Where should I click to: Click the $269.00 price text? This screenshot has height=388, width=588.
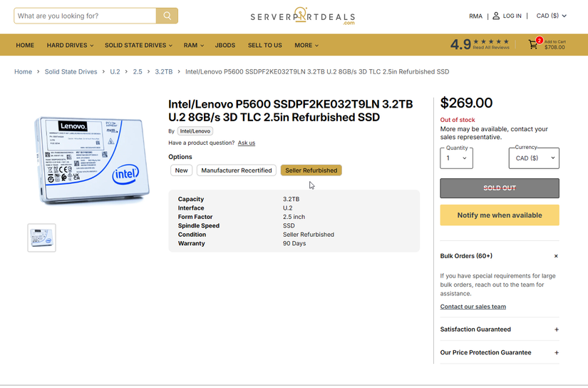click(466, 103)
